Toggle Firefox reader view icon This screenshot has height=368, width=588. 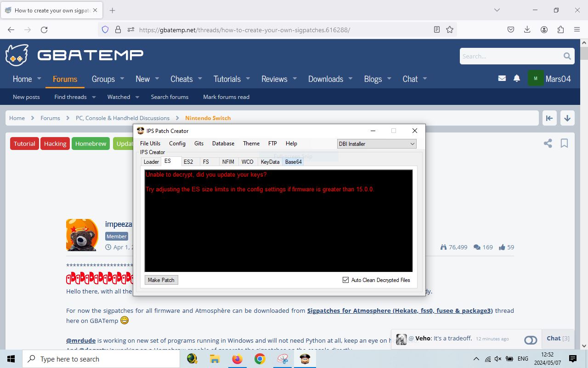437,29
